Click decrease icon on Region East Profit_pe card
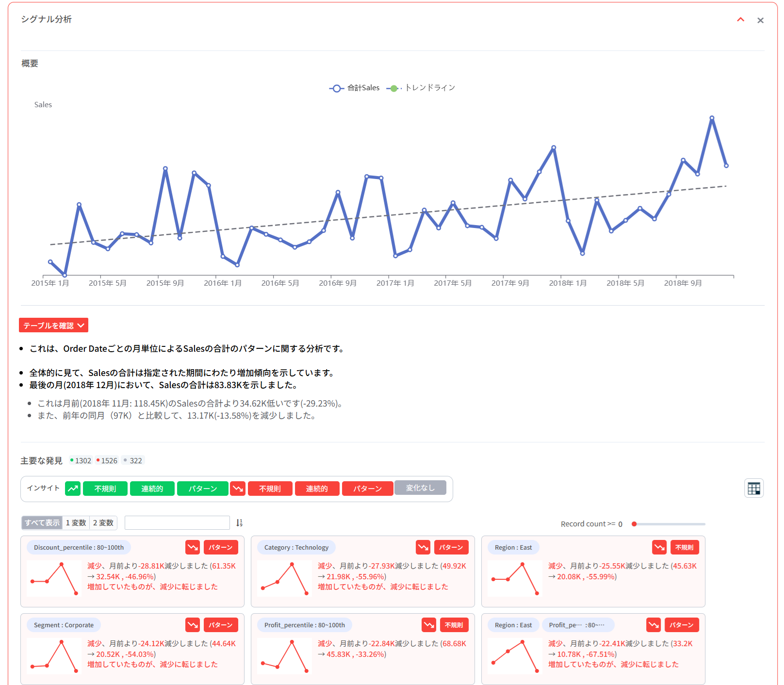The image size is (784, 685). point(653,625)
